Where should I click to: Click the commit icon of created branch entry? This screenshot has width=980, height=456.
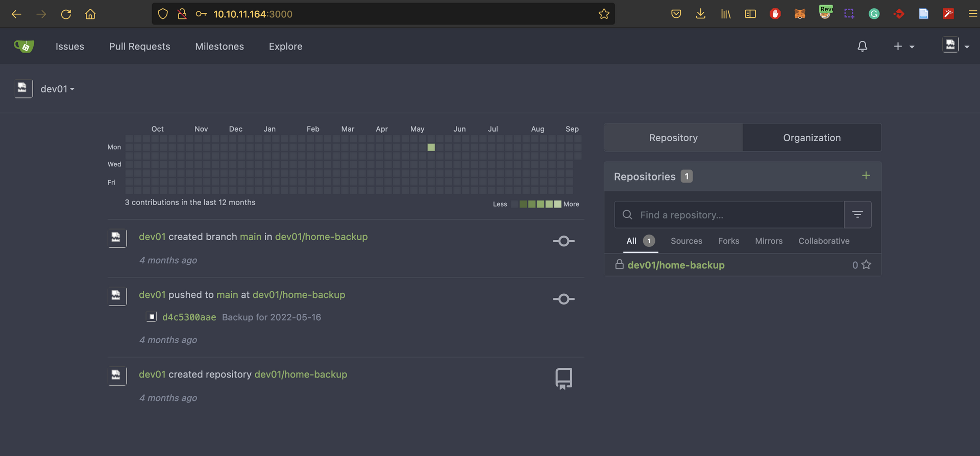[x=563, y=241]
